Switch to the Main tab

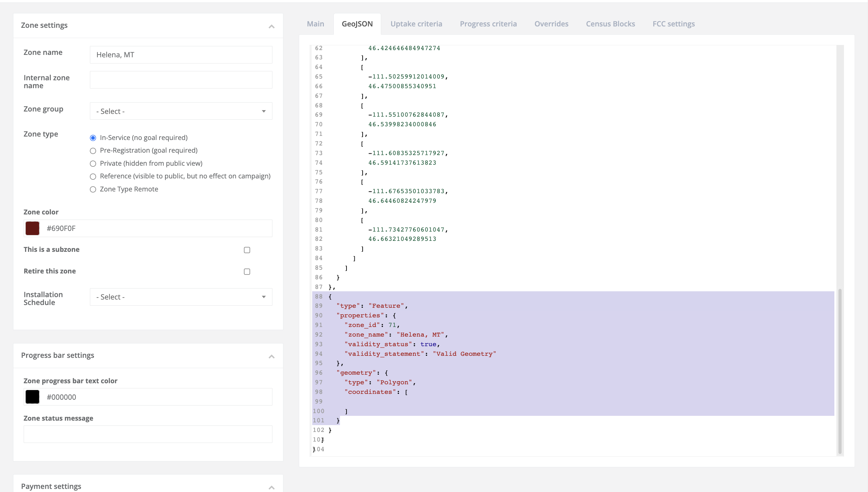(315, 24)
